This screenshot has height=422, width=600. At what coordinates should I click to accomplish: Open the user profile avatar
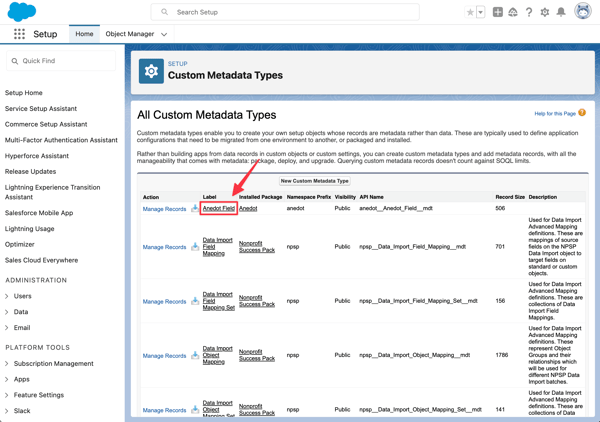[583, 11]
